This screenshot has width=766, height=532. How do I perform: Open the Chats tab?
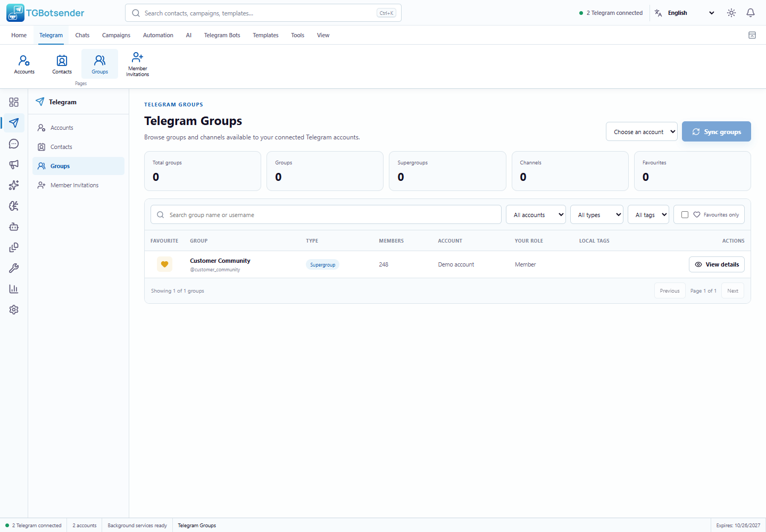coord(82,35)
